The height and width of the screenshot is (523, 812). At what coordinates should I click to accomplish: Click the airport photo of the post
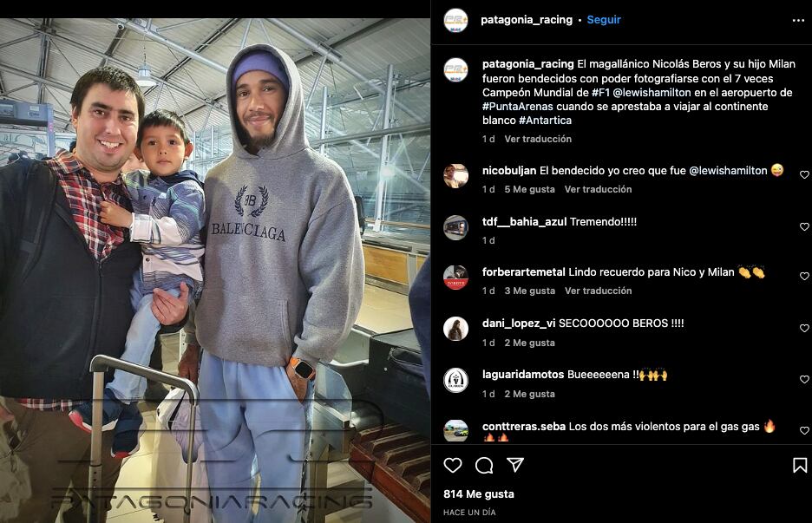[215, 271]
